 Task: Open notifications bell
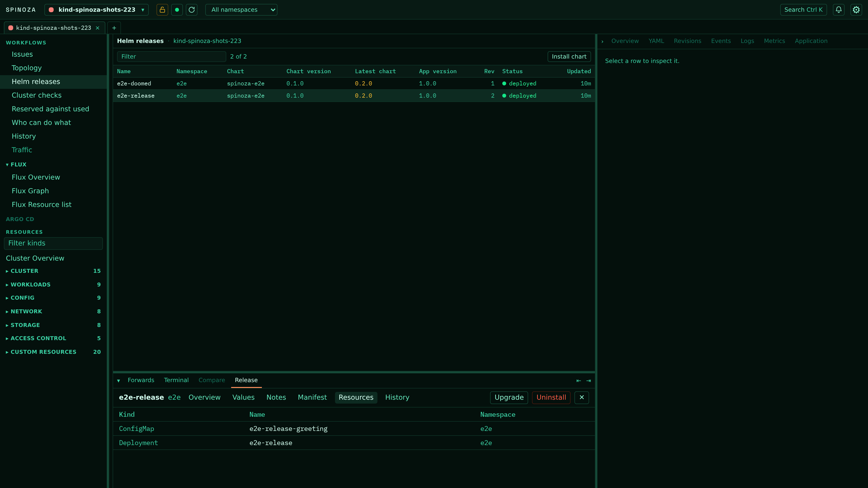tap(839, 10)
